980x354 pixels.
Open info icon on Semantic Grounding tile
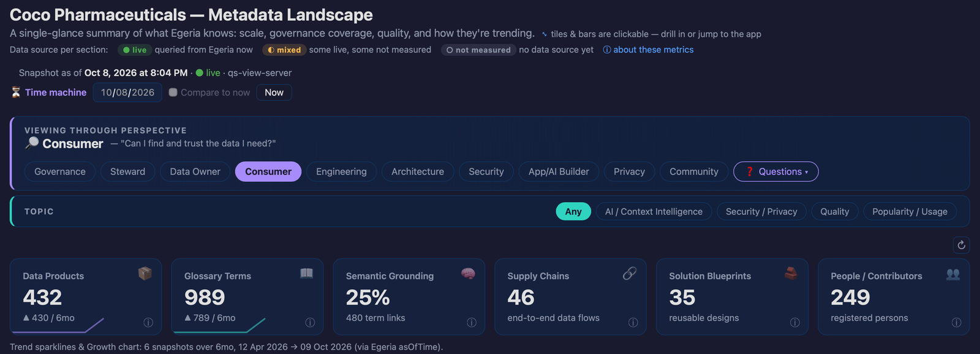472,323
